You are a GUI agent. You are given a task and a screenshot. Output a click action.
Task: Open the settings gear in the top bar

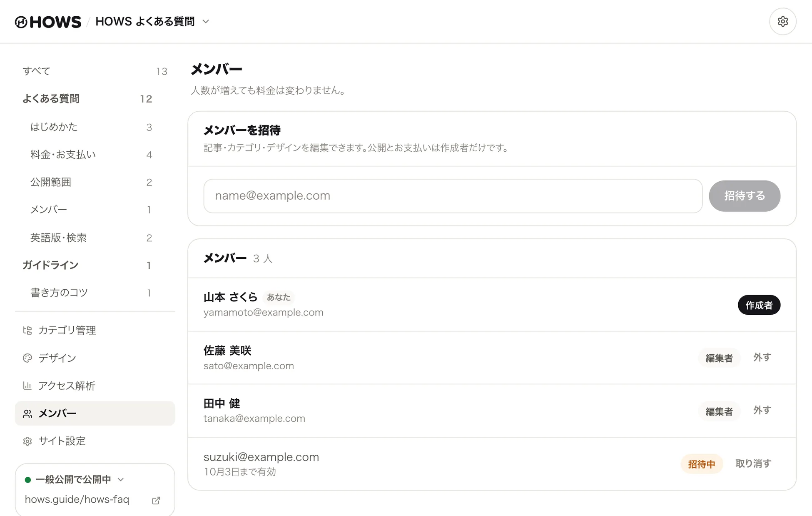point(782,21)
